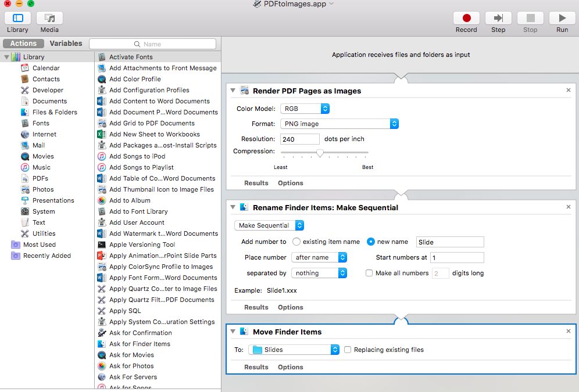
Task: Select the Music library category
Action: (x=41, y=167)
